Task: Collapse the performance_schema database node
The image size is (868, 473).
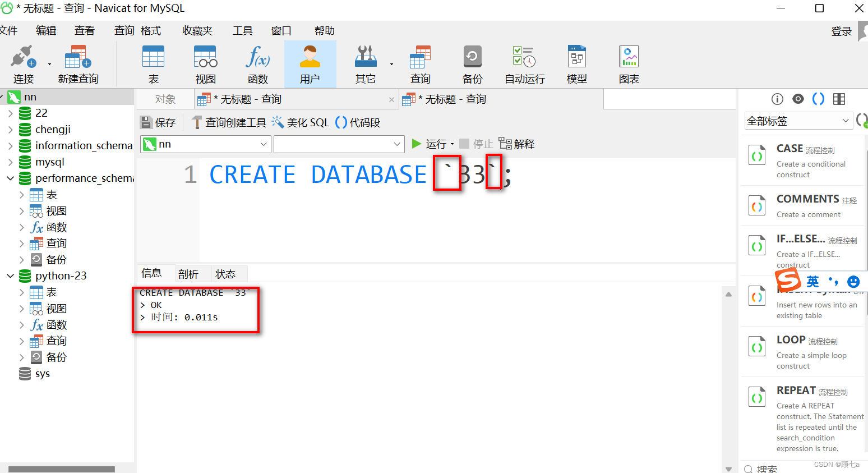Action: pyautogui.click(x=10, y=178)
